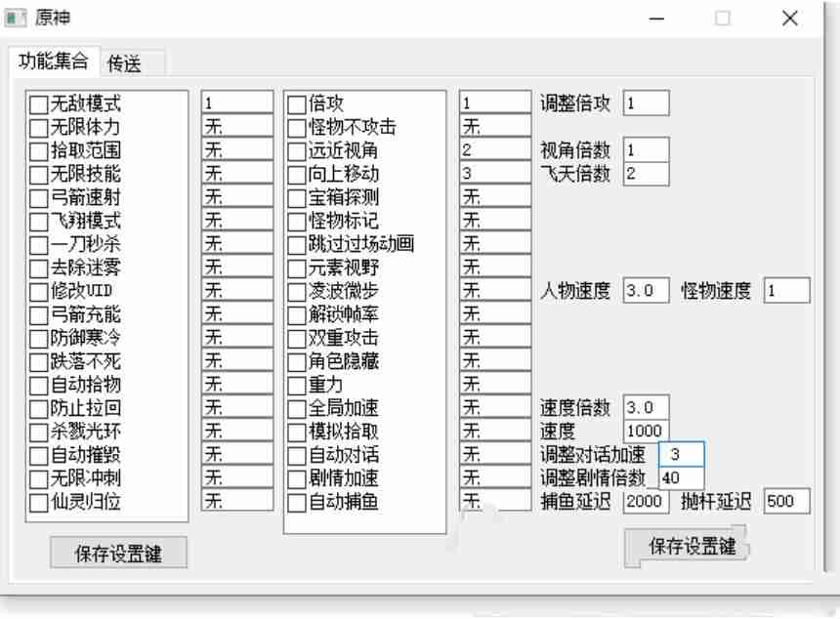Toggle 去除迷雾 checkbox
Screen dimensions: 840x619
tap(38, 268)
